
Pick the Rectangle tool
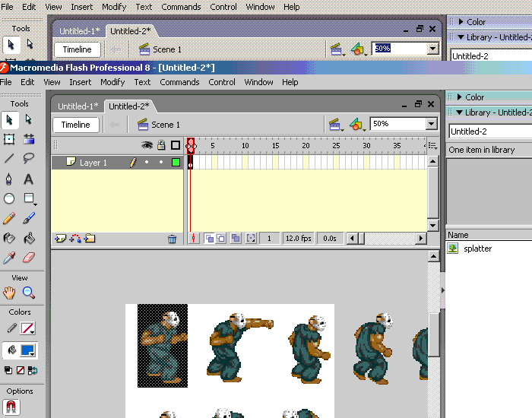[29, 198]
